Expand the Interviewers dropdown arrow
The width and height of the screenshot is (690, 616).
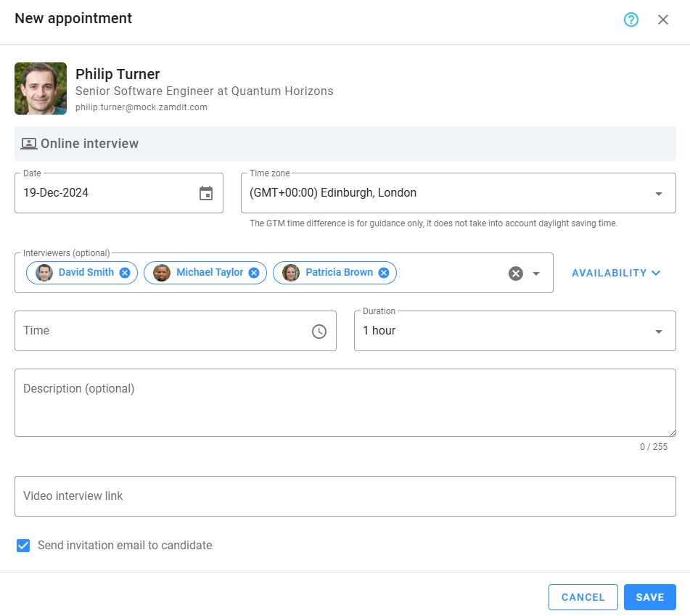pyautogui.click(x=537, y=274)
